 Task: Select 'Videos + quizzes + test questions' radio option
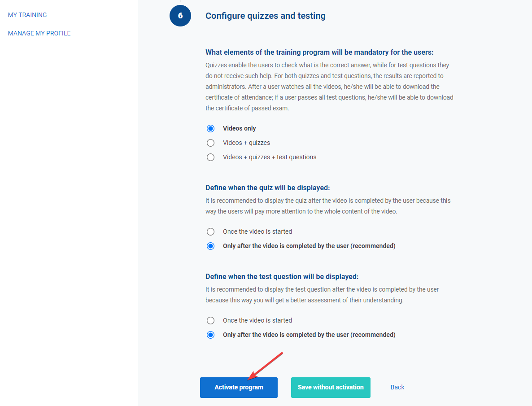pyautogui.click(x=211, y=157)
